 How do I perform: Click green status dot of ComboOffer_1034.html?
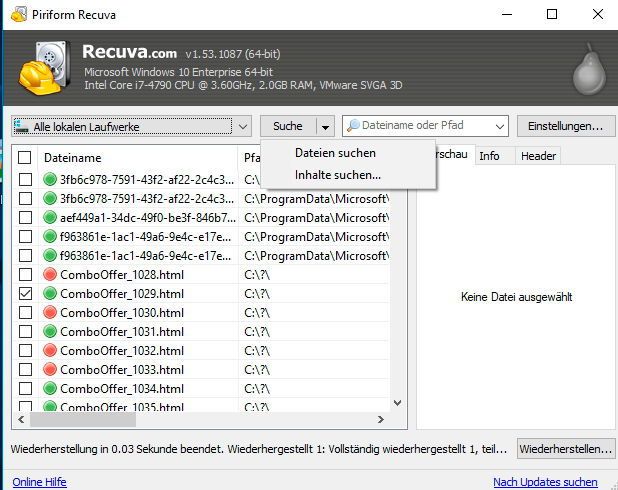coord(50,388)
